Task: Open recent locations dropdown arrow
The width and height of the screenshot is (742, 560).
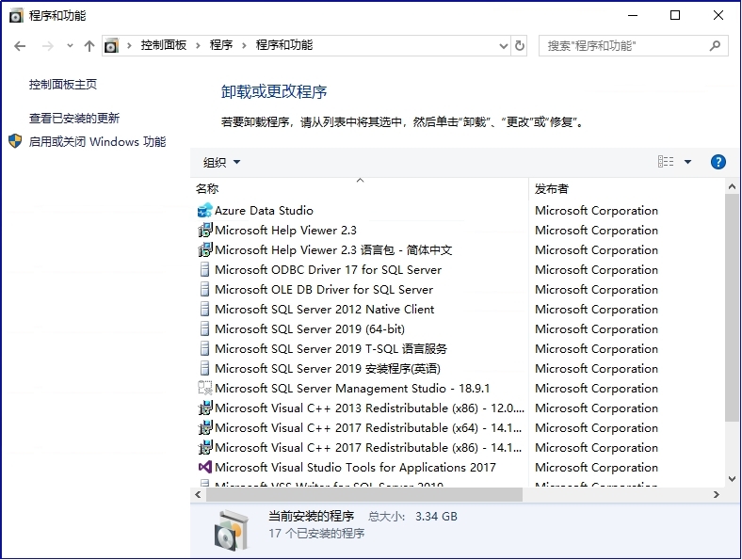Action: [70, 46]
